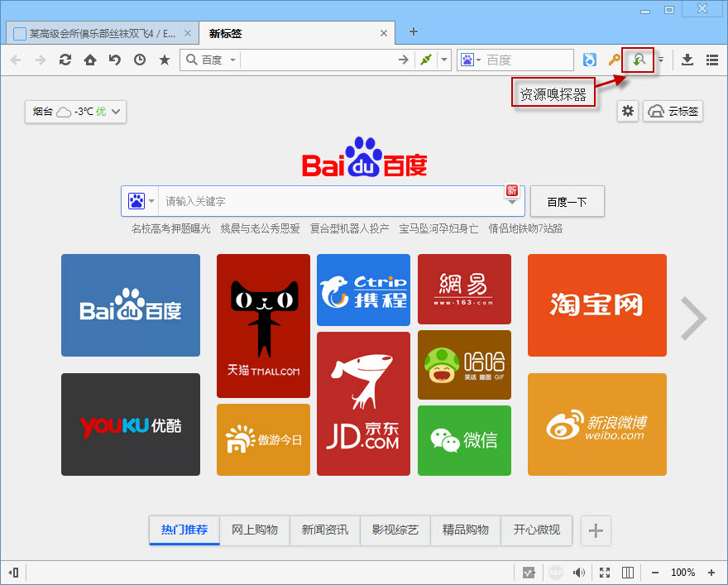
Task: Toggle the sidebar from status bar
Action: coord(13,573)
